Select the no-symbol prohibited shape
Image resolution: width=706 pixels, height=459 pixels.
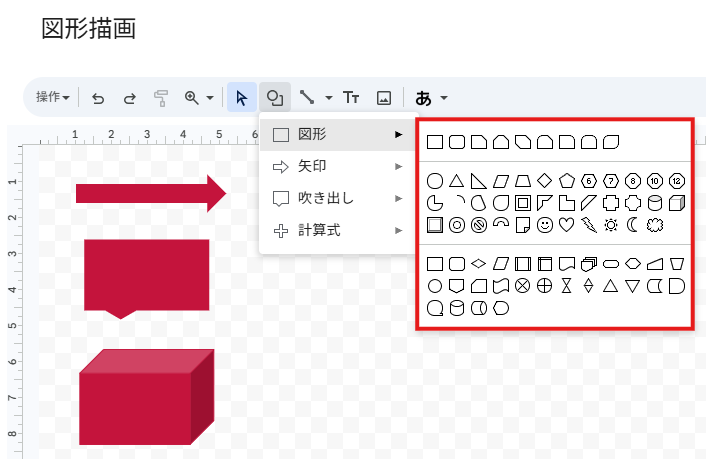[479, 225]
